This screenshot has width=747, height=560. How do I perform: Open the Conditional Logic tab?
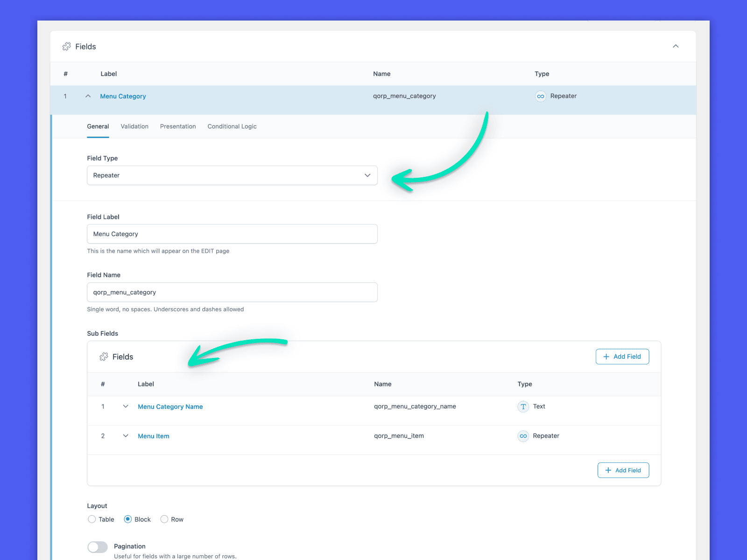(x=232, y=126)
